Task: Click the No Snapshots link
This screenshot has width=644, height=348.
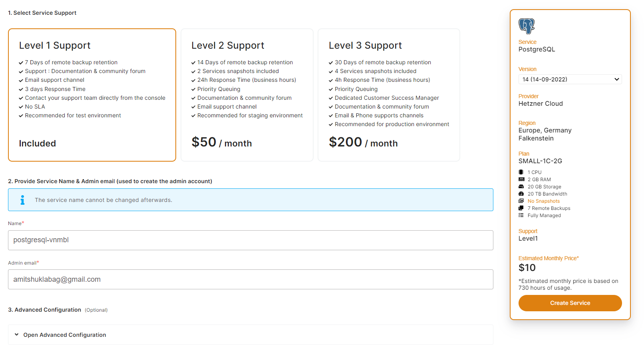Action: [543, 201]
